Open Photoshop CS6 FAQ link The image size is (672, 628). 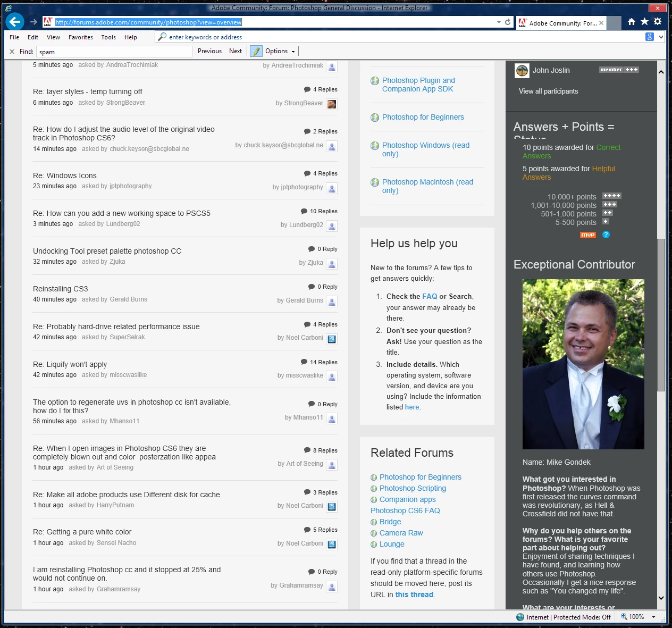coord(405,510)
